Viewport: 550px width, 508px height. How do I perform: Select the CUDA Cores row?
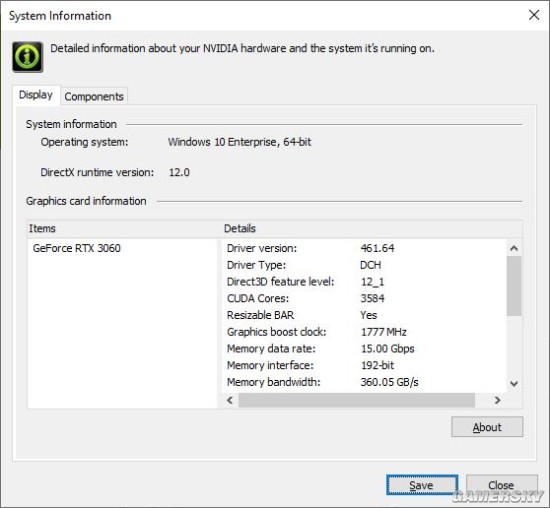[364, 298]
